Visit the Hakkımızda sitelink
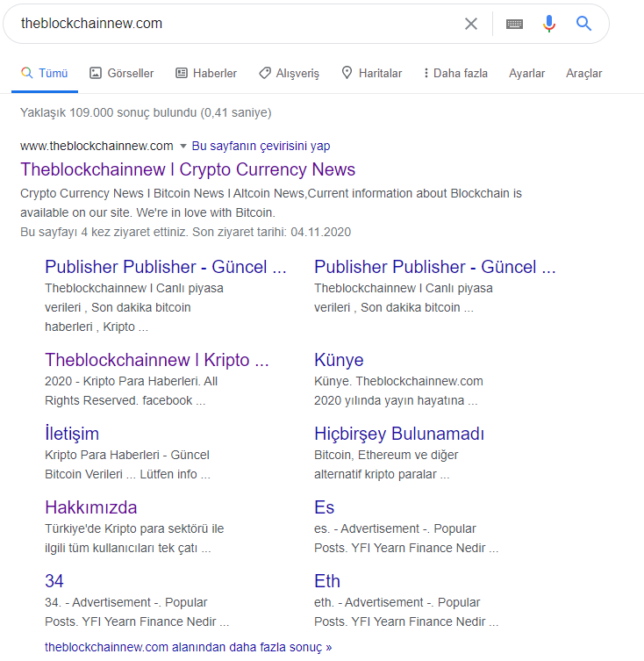The width and height of the screenshot is (644, 661). [91, 507]
